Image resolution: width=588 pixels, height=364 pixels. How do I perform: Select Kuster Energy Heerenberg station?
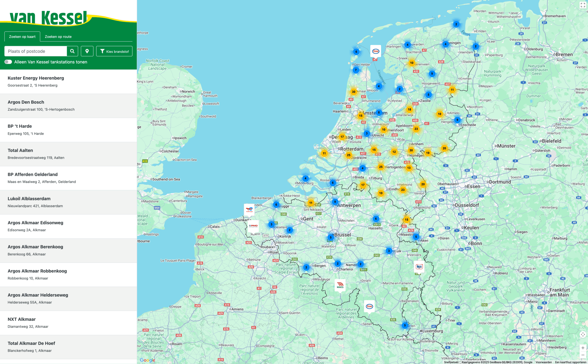tap(68, 82)
